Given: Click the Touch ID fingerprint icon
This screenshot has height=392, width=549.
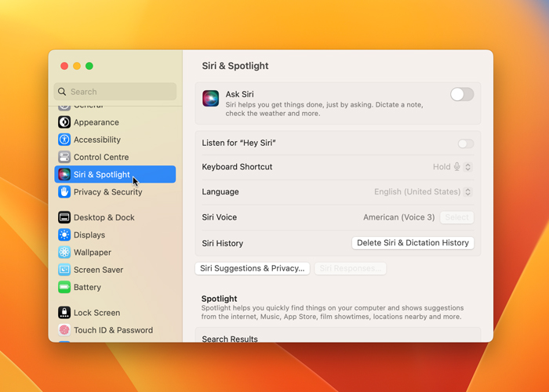Looking at the screenshot, I should tap(64, 330).
